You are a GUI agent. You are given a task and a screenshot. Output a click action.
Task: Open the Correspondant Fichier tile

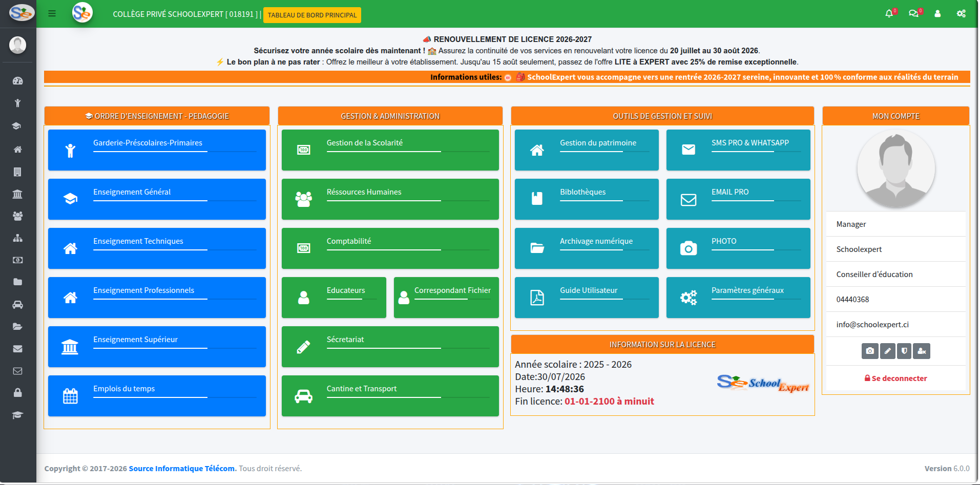tap(446, 298)
